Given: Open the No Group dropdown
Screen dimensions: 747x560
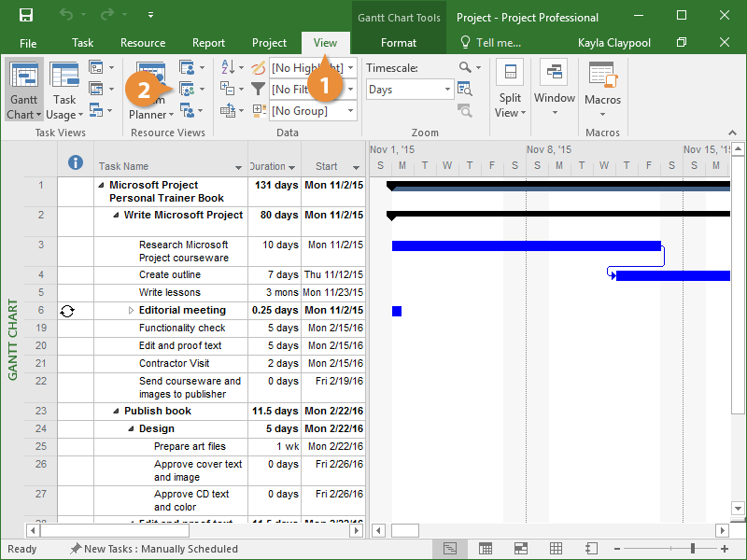Looking at the screenshot, I should [351, 111].
